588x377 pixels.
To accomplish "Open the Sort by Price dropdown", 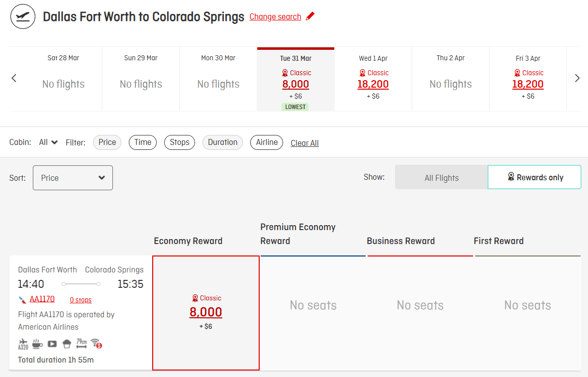I will (x=73, y=178).
